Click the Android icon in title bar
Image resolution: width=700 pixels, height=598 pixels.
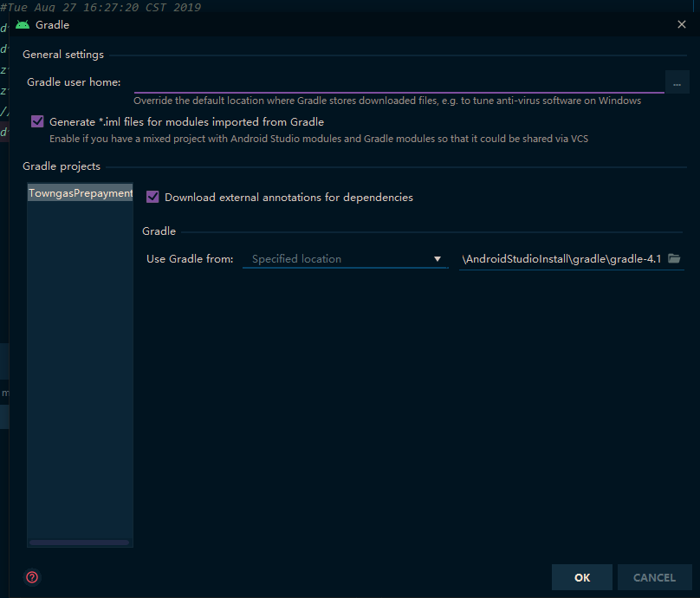point(23,25)
